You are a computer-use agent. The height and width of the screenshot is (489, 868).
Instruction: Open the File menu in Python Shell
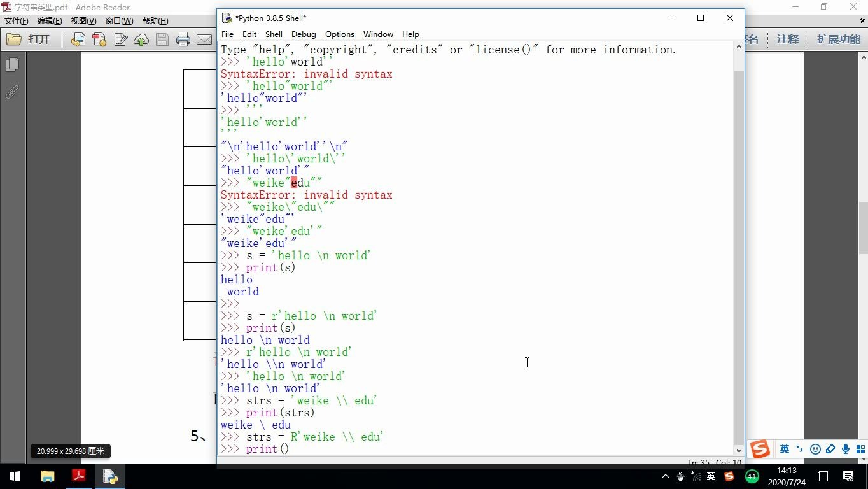coord(227,34)
